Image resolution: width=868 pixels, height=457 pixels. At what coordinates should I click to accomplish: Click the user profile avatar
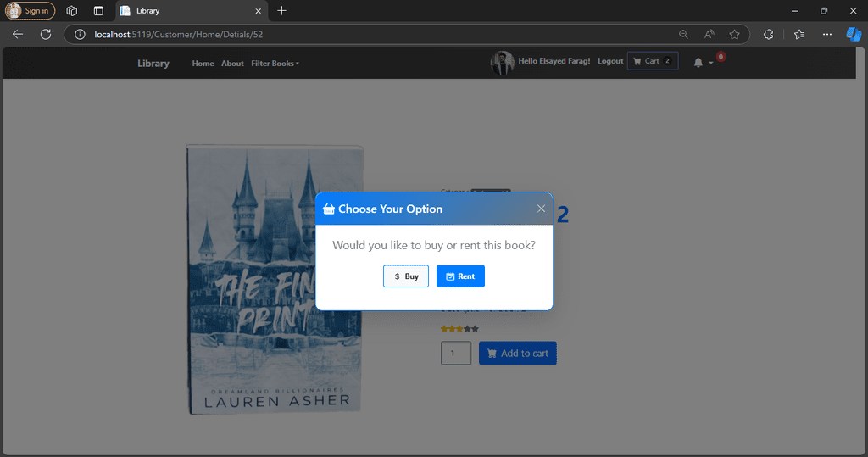pyautogui.click(x=502, y=63)
